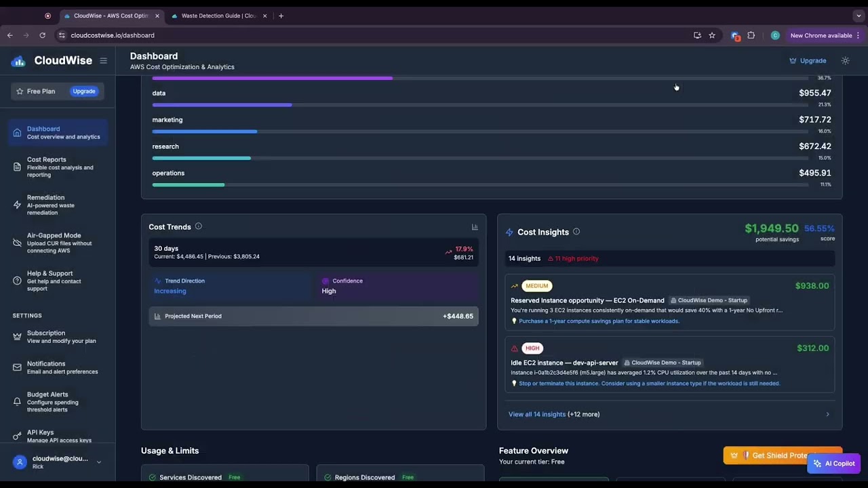Click View all 14 insights link
The height and width of the screenshot is (488, 868).
tap(536, 414)
